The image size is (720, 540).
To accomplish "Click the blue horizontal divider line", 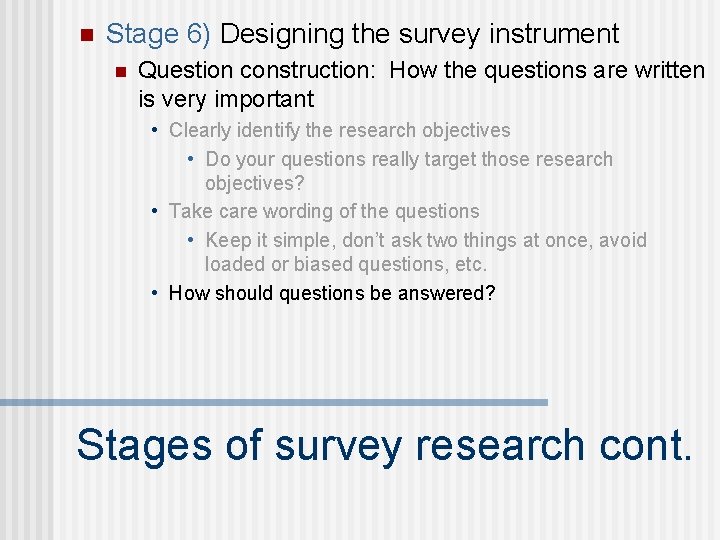I will (x=274, y=402).
